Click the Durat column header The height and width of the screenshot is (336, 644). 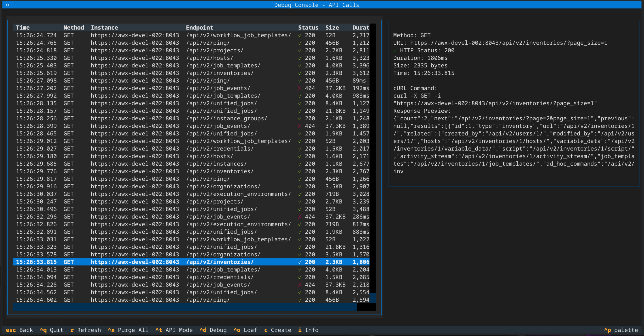point(361,28)
